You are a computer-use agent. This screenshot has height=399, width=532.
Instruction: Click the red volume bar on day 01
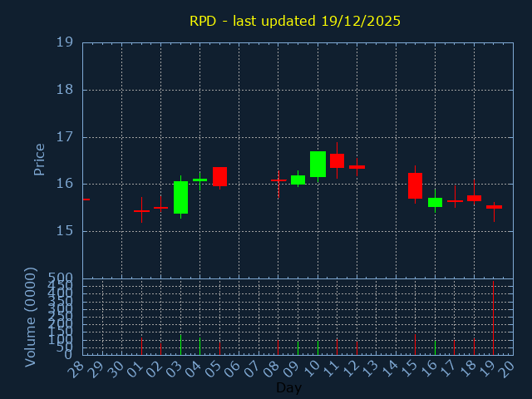141,345
